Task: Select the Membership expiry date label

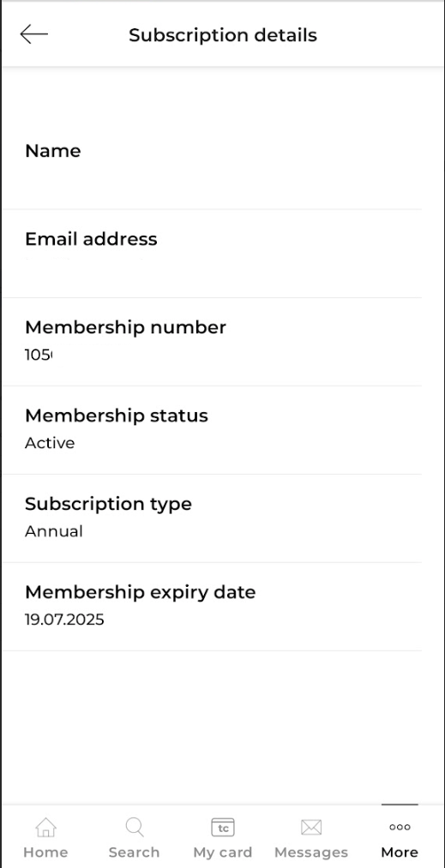Action: [x=141, y=592]
